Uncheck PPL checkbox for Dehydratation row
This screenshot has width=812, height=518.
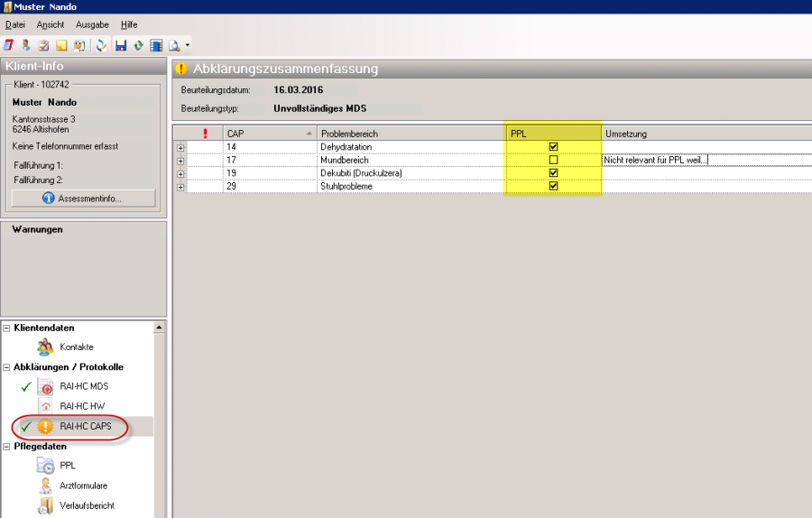pyautogui.click(x=553, y=147)
